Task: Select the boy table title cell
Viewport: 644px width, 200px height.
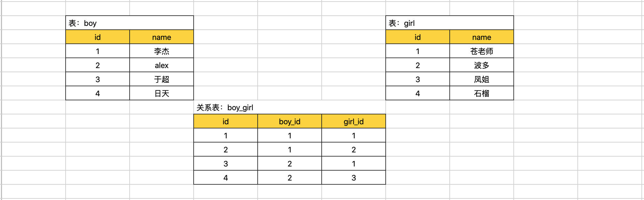Action: 130,23
